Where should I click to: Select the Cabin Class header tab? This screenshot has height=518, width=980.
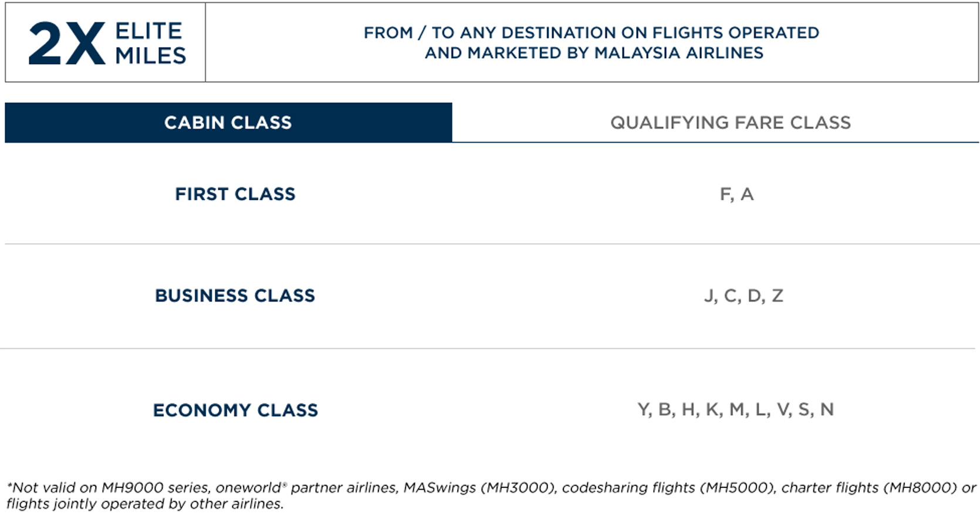tap(228, 122)
